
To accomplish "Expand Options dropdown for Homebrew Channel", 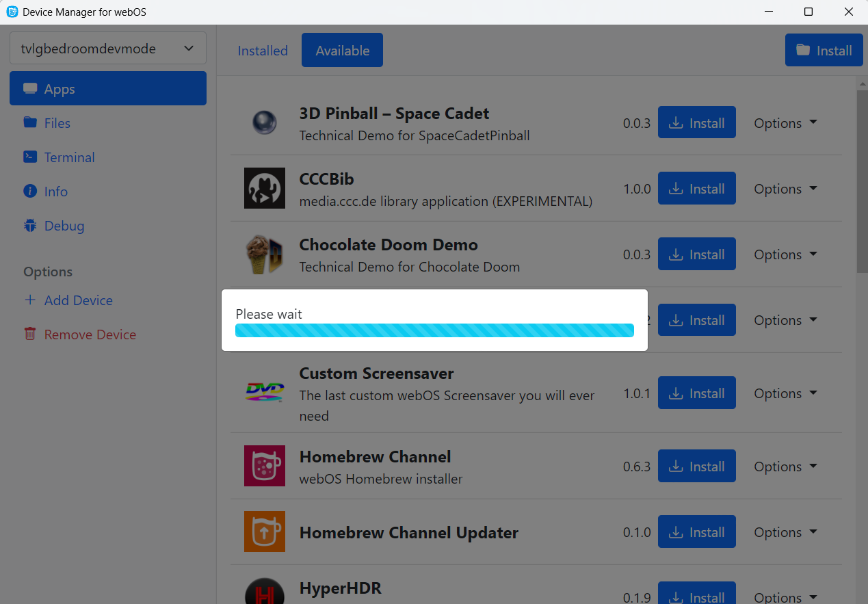I will [x=785, y=467].
